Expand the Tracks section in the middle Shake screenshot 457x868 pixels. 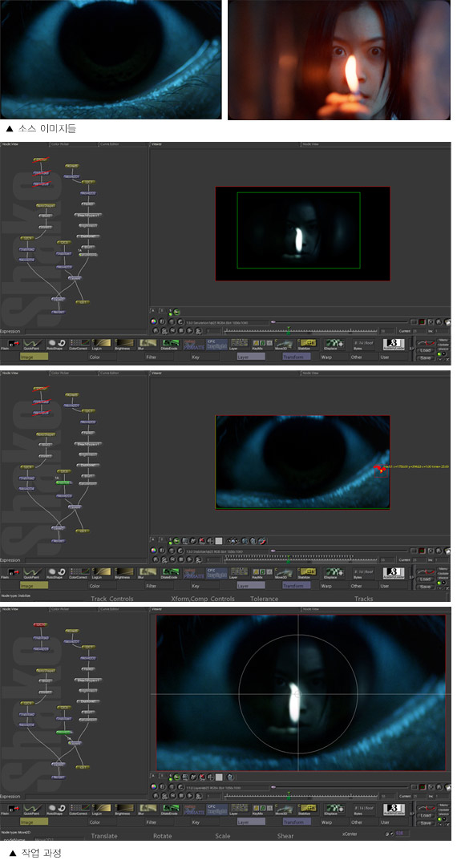(364, 599)
